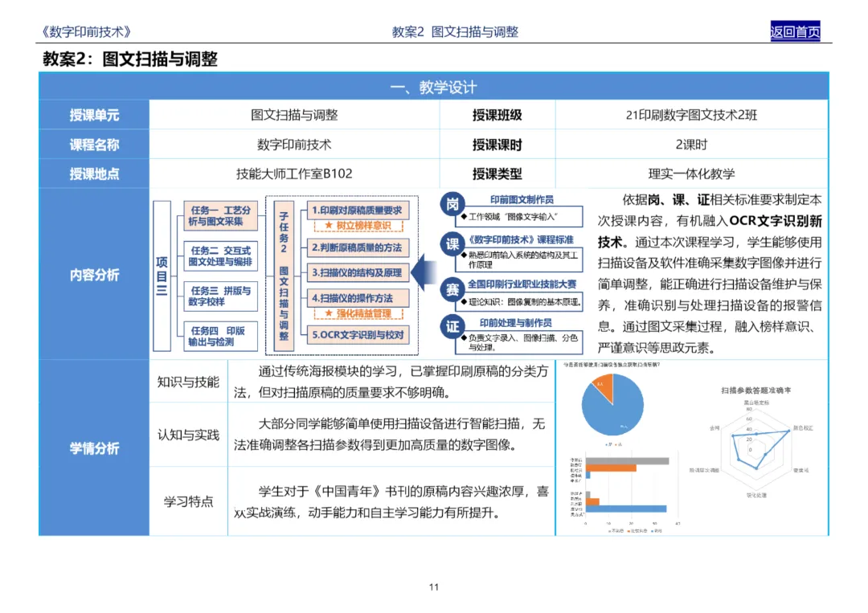Click the 项目三 box
The width and height of the screenshot is (868, 613).
pyautogui.click(x=162, y=276)
